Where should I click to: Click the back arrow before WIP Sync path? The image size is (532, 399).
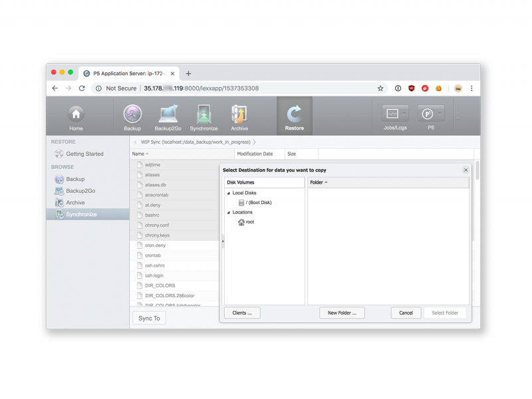point(135,142)
